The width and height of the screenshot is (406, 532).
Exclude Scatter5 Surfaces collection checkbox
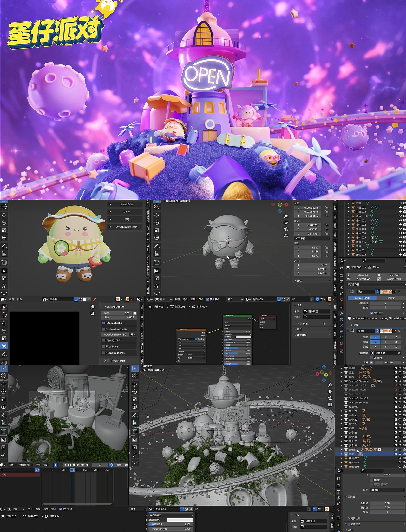click(x=396, y=402)
